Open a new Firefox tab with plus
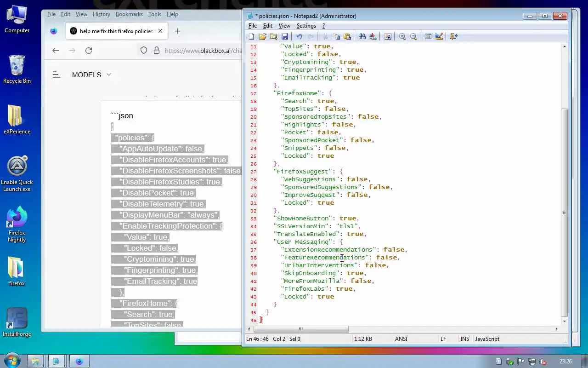 [x=177, y=31]
